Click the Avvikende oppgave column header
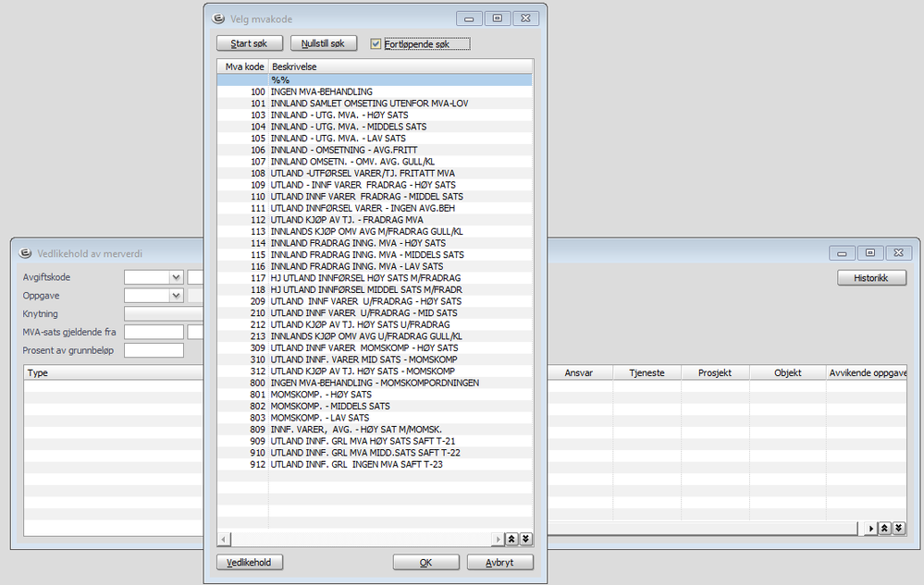This screenshot has height=585, width=924. [x=867, y=372]
